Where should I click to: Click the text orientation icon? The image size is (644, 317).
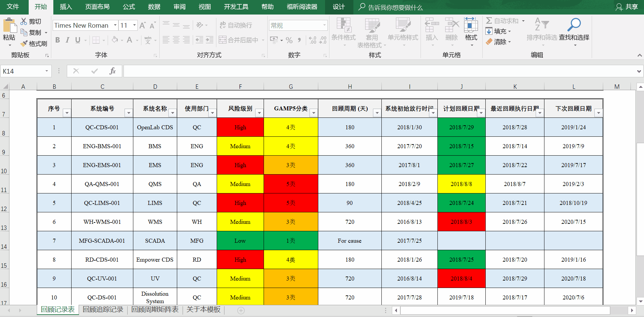click(x=199, y=25)
